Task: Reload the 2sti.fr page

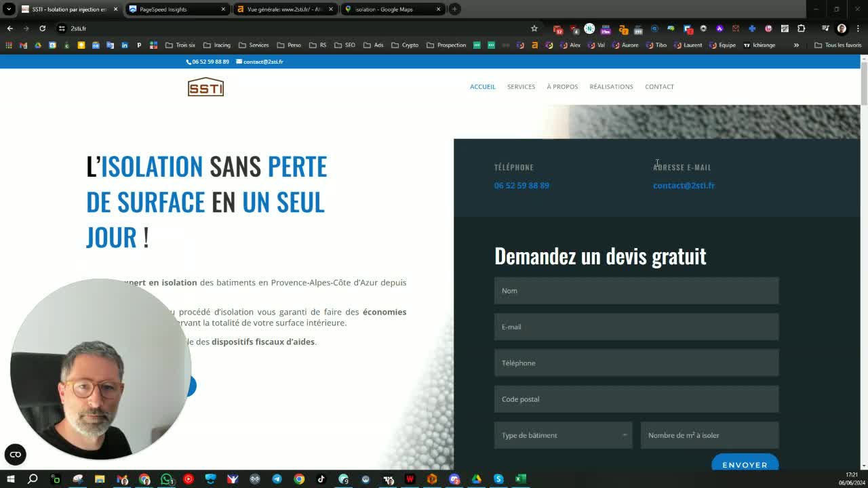Action: (42, 28)
